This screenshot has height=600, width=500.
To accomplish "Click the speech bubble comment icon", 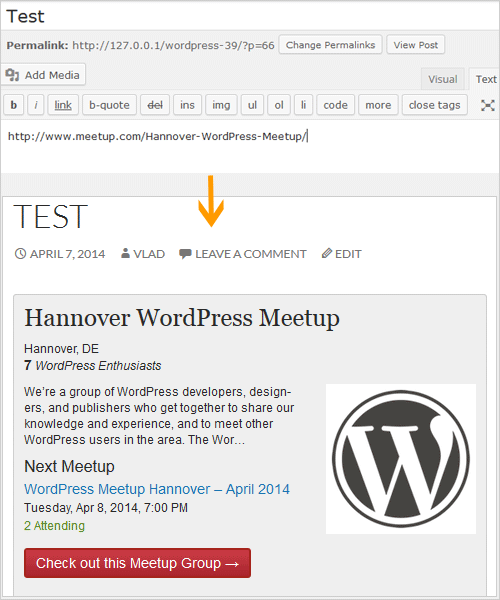I will click(185, 254).
